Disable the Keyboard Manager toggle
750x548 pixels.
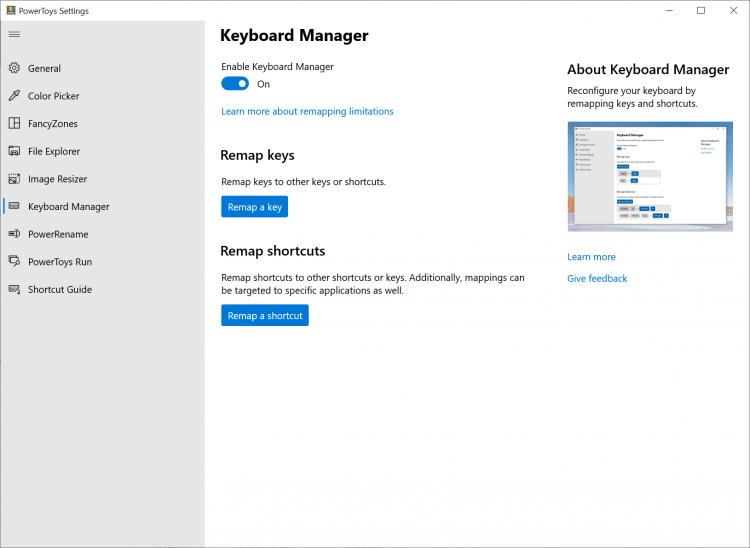point(235,84)
